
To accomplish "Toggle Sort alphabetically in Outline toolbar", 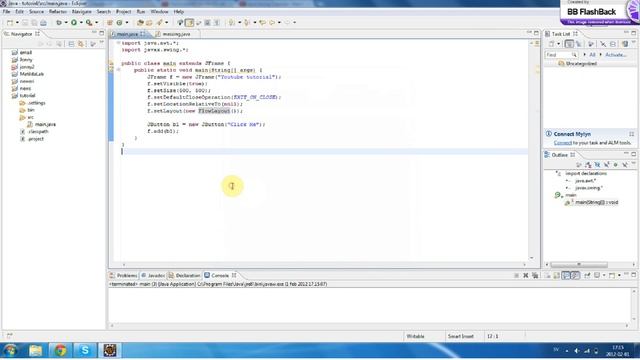I will (588, 164).
